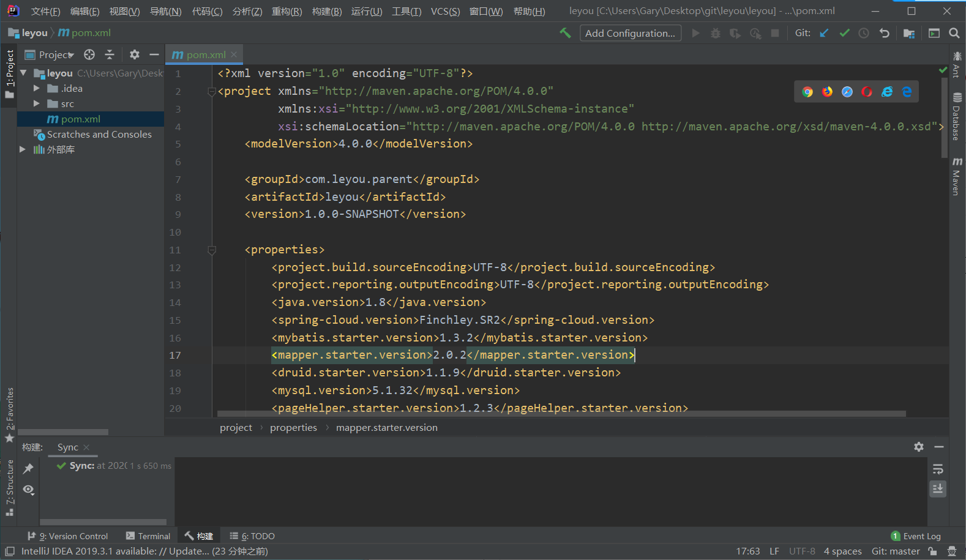Screen dimensions: 966x560
Task: Open the Event Log button
Action: point(916,536)
